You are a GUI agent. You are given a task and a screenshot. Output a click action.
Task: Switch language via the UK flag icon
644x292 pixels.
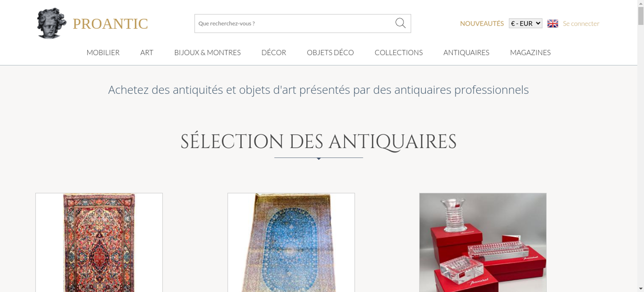(x=553, y=23)
